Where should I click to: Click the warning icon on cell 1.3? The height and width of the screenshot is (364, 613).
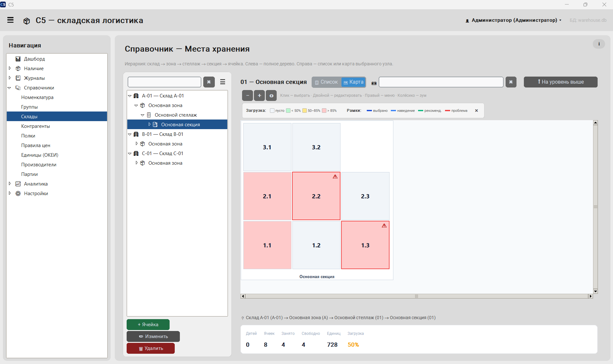(384, 226)
